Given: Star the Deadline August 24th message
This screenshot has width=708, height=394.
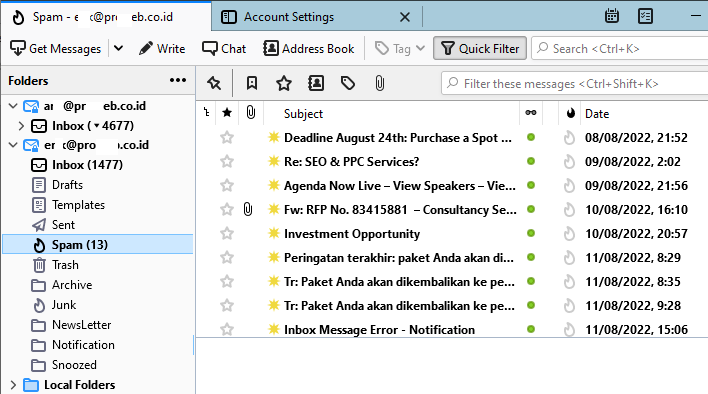Looking at the screenshot, I should click(227, 137).
